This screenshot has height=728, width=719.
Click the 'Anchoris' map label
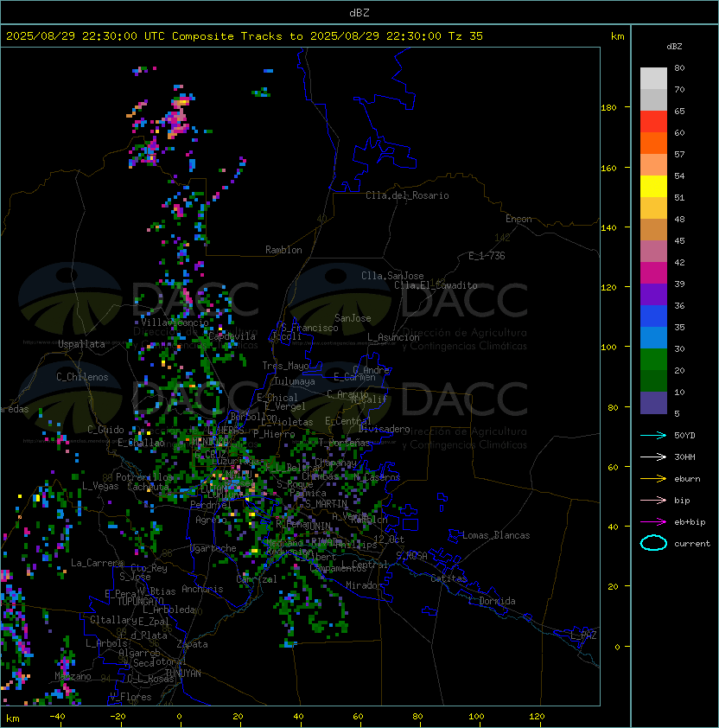click(202, 589)
